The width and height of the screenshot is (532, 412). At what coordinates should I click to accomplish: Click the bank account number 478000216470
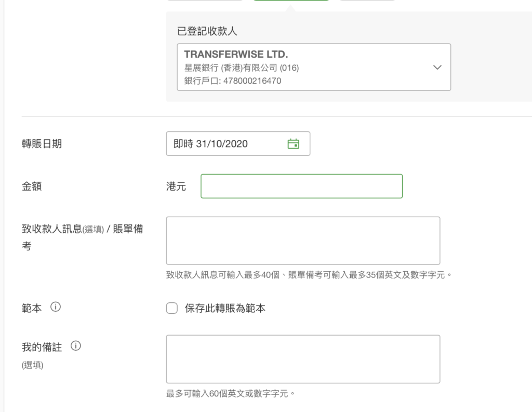coord(252,81)
